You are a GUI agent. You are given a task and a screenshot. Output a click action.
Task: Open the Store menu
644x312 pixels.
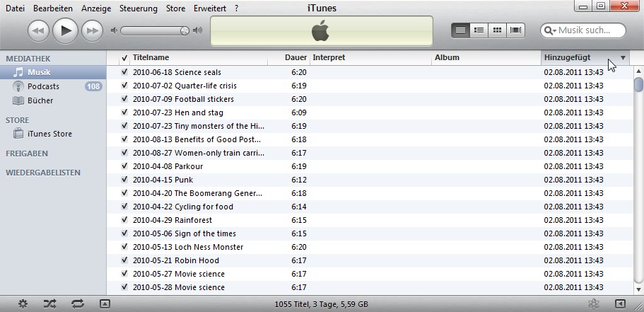point(175,8)
